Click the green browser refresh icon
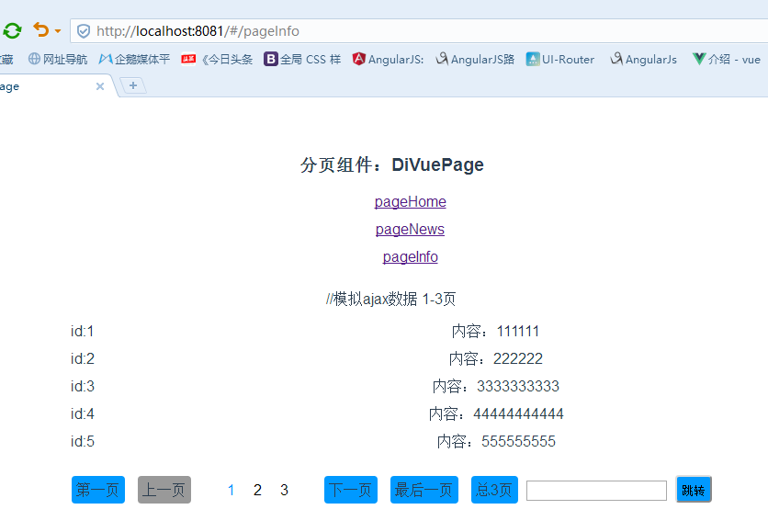The height and width of the screenshot is (532, 768). click(12, 31)
